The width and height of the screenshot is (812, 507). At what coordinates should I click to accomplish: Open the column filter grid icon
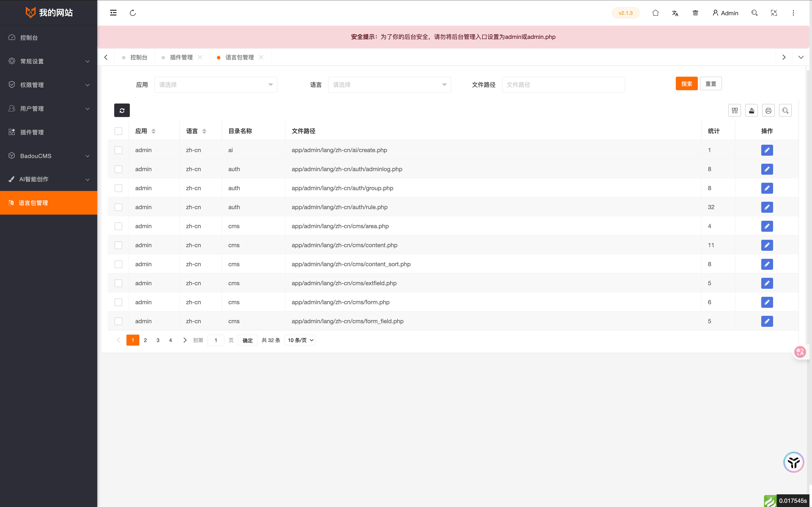pyautogui.click(x=734, y=110)
